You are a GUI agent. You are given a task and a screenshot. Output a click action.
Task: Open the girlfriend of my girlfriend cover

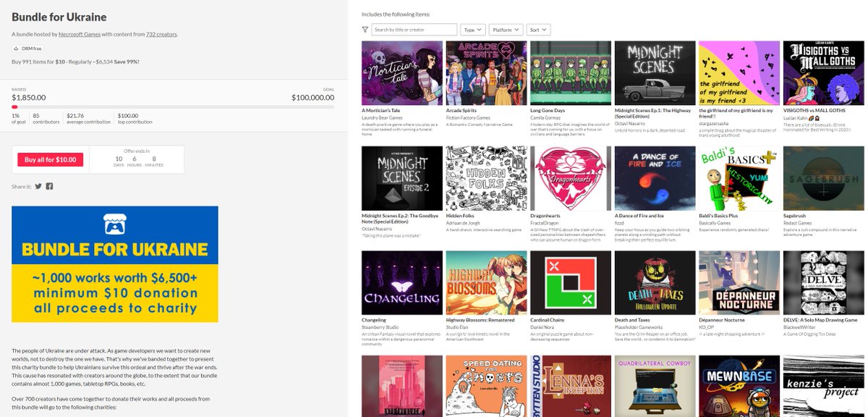tap(739, 73)
